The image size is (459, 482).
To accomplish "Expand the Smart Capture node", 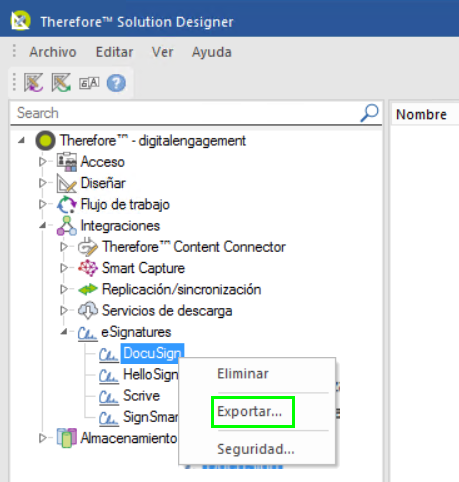I will 64,268.
